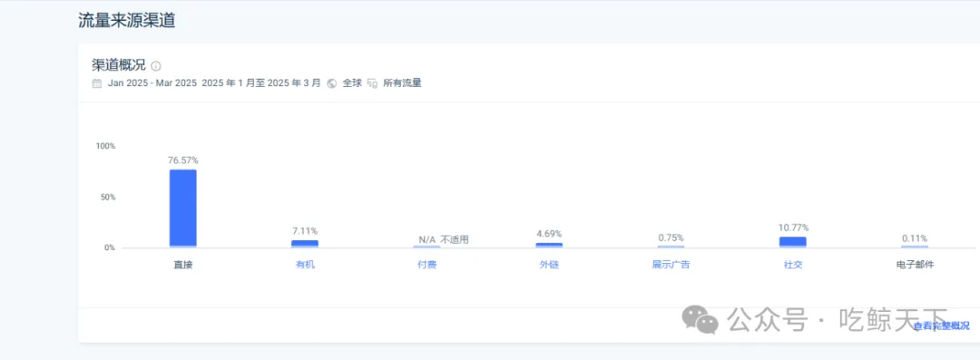Open the 社交 channel link
The image size is (980, 360).
click(x=792, y=265)
